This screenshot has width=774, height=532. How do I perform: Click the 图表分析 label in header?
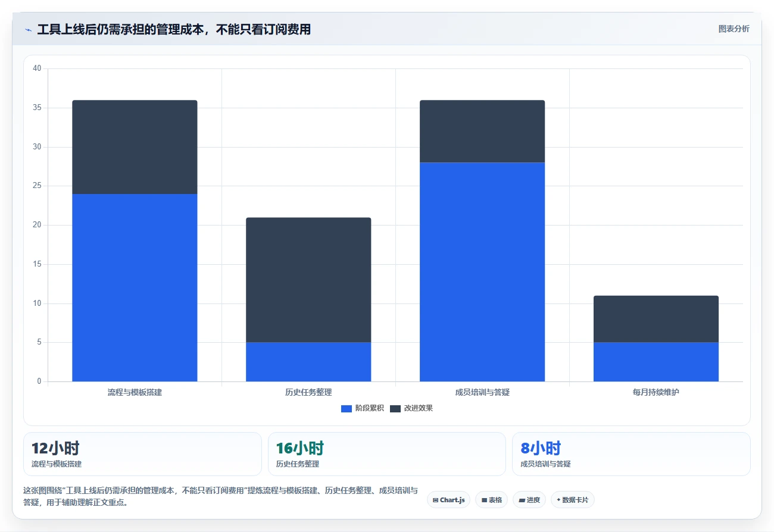tap(734, 29)
